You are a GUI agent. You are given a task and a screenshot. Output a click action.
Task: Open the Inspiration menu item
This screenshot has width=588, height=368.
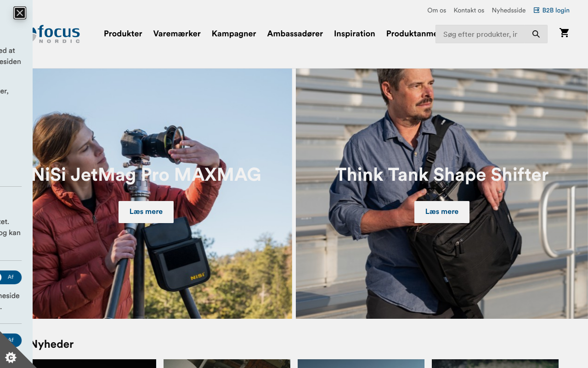[355, 34]
